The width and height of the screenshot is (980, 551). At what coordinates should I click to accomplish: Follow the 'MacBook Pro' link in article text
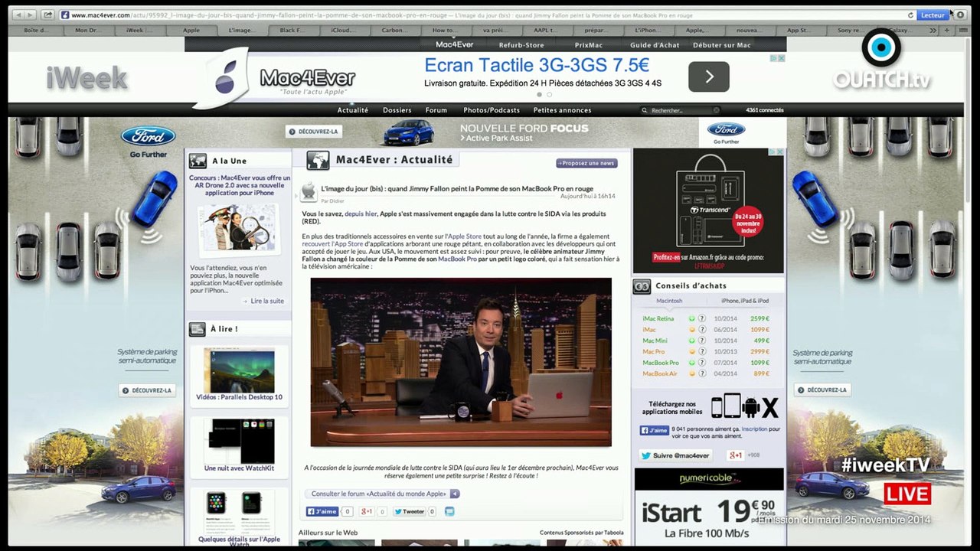pyautogui.click(x=457, y=259)
